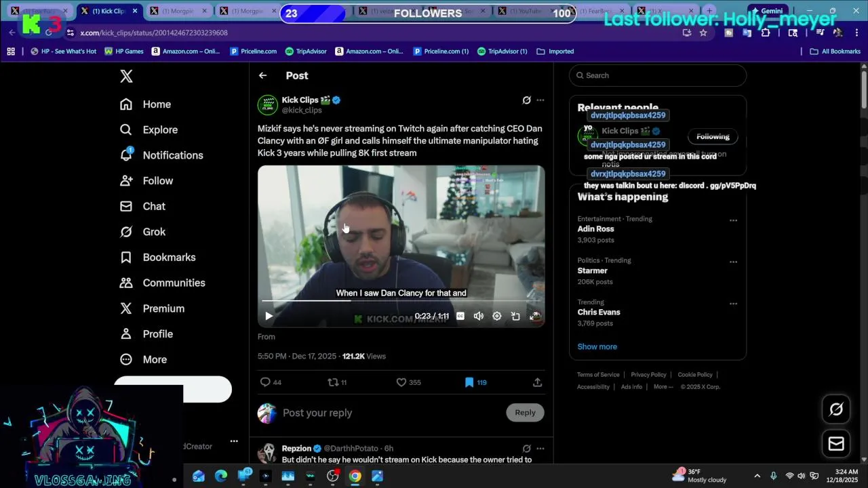Open more options on Kick Clips post

tap(540, 100)
